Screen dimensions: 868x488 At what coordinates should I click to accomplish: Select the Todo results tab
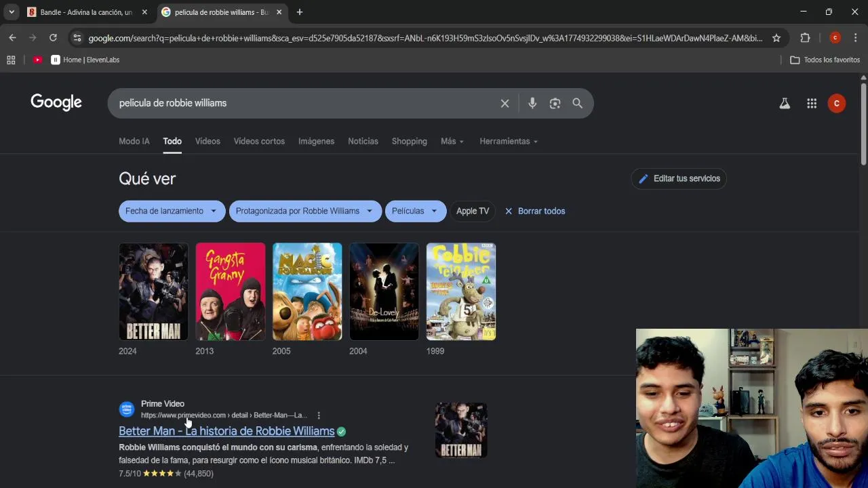click(x=172, y=141)
